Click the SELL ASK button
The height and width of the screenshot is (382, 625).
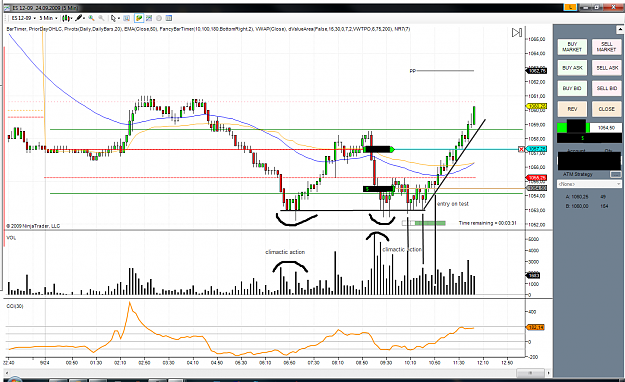tap(606, 68)
